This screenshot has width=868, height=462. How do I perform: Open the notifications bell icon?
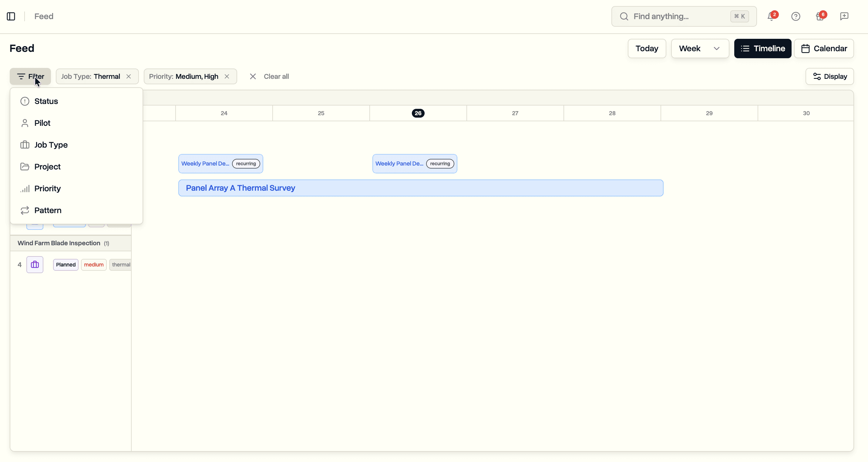(771, 16)
